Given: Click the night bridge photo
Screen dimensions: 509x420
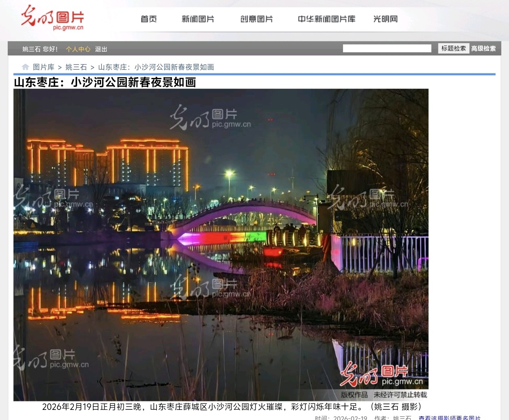Looking at the screenshot, I should (x=221, y=242).
